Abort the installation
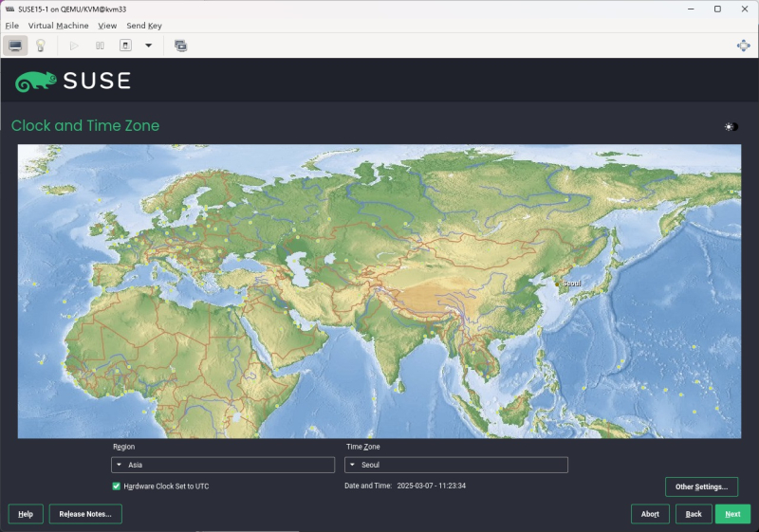 tap(650, 514)
